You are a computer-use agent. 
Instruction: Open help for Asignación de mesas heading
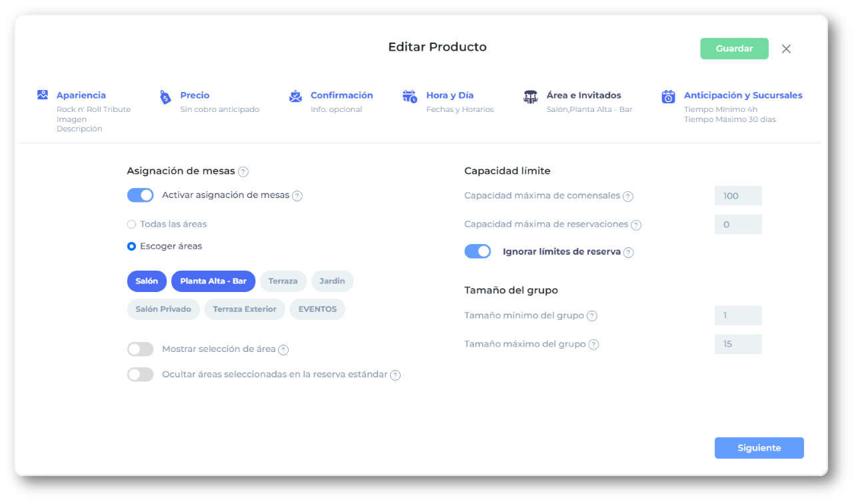[x=243, y=172]
